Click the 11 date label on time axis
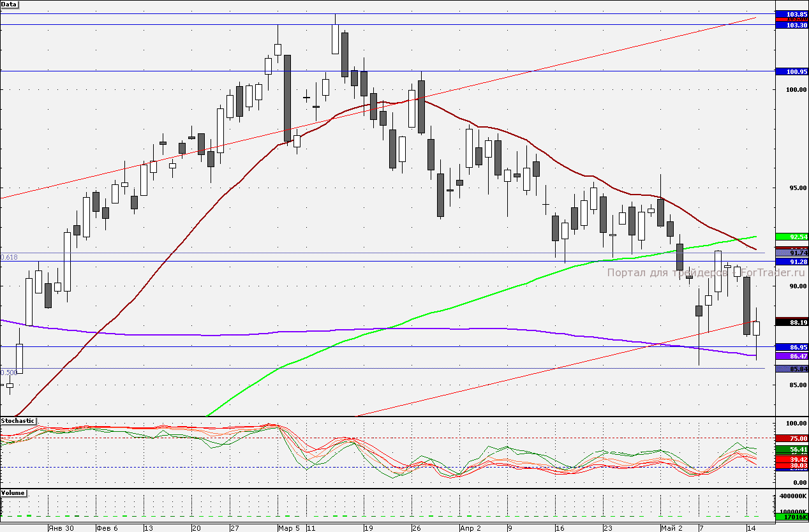 click(x=311, y=528)
